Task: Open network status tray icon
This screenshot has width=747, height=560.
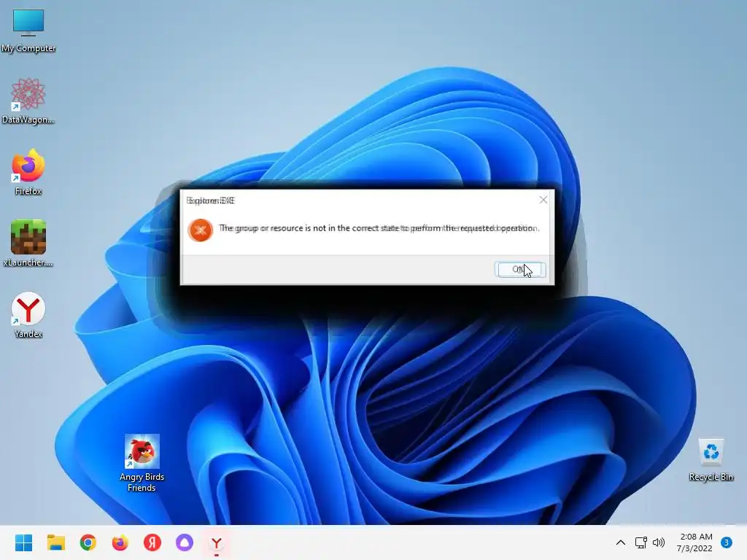Action: click(640, 542)
